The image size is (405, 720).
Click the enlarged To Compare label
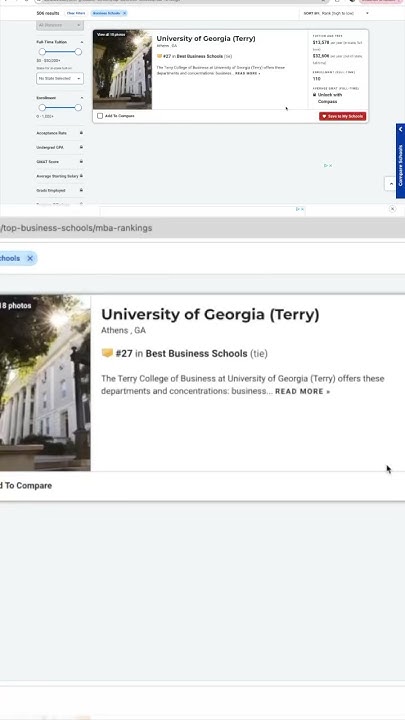coord(26,485)
